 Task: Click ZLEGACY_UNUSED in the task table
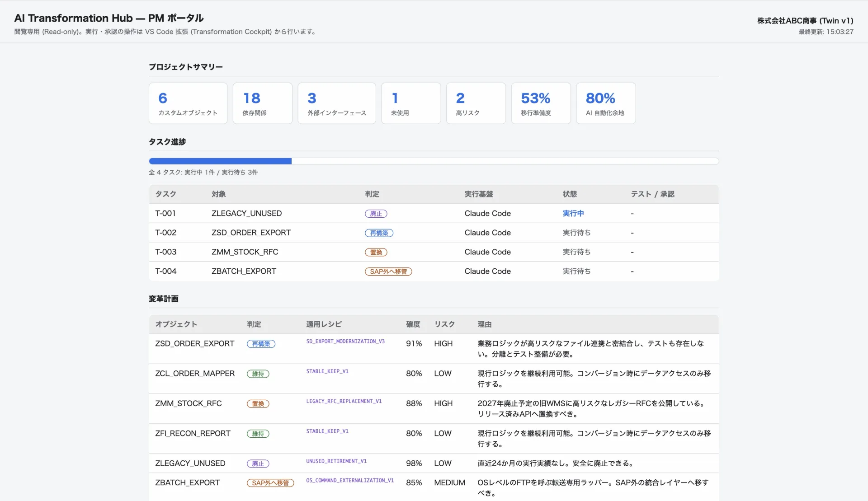[x=246, y=213]
